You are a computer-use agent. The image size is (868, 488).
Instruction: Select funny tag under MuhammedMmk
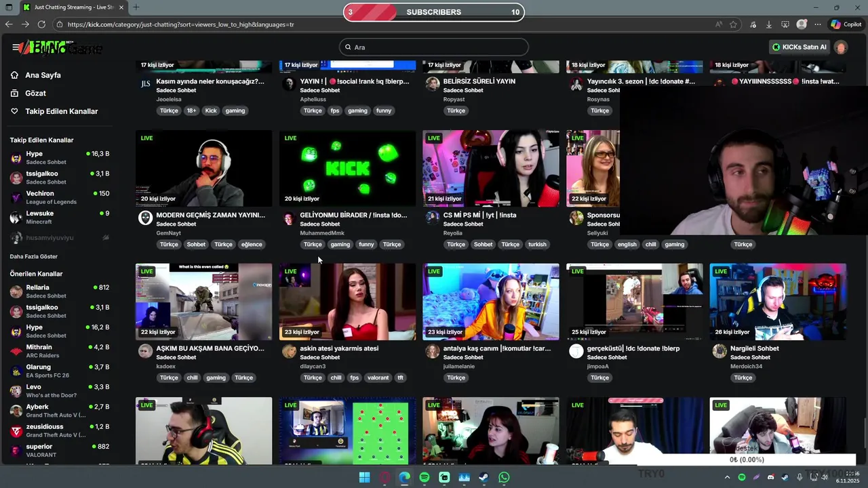366,245
